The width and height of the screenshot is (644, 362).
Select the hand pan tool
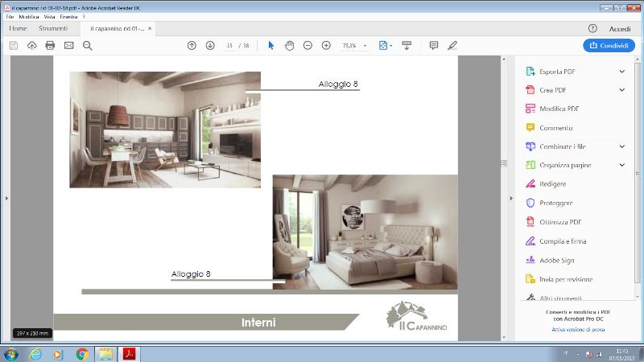[x=289, y=46]
